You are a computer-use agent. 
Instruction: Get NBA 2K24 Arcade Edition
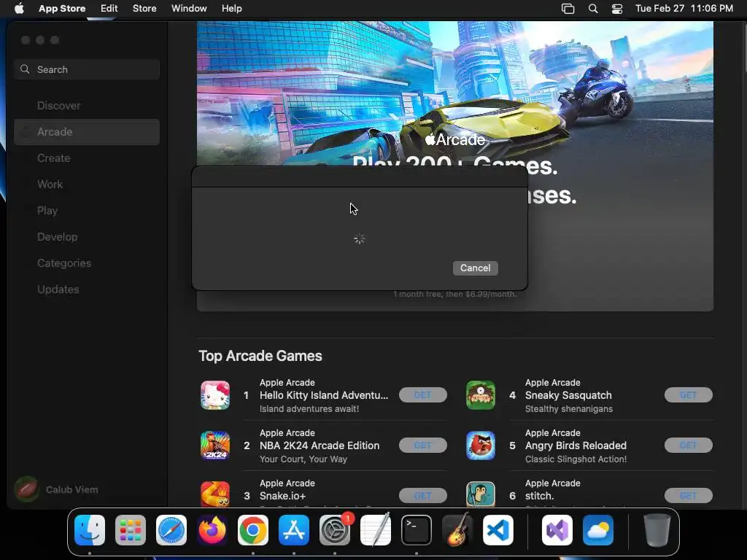tap(423, 446)
